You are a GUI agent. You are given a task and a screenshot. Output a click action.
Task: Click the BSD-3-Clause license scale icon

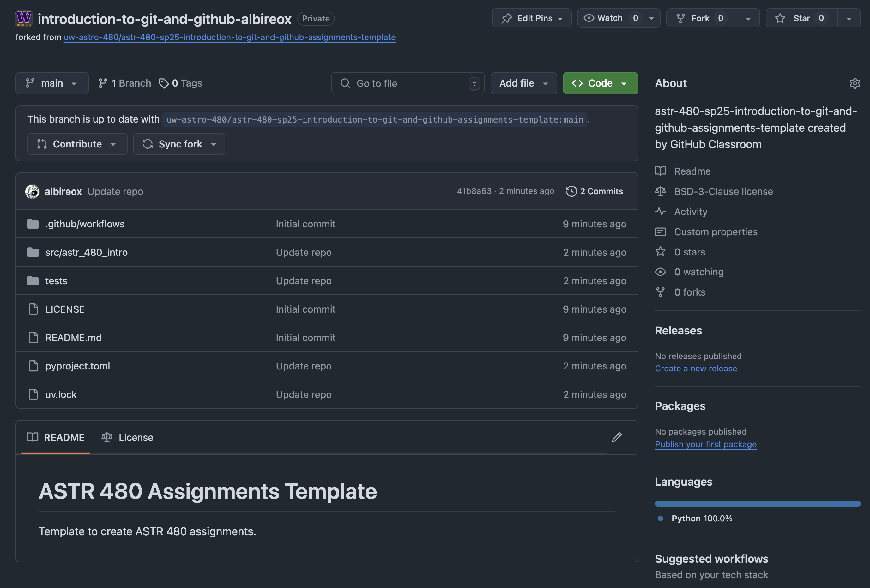pyautogui.click(x=660, y=191)
